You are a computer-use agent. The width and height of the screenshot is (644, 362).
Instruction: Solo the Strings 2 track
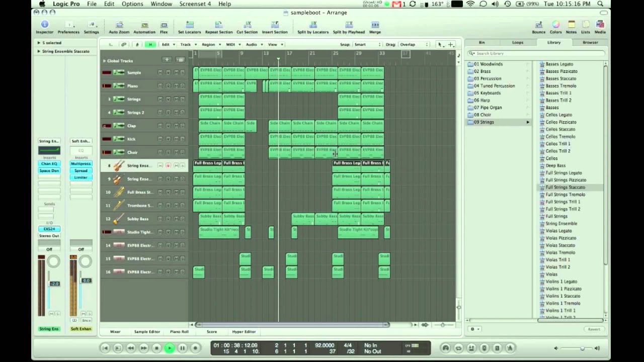tap(182, 113)
